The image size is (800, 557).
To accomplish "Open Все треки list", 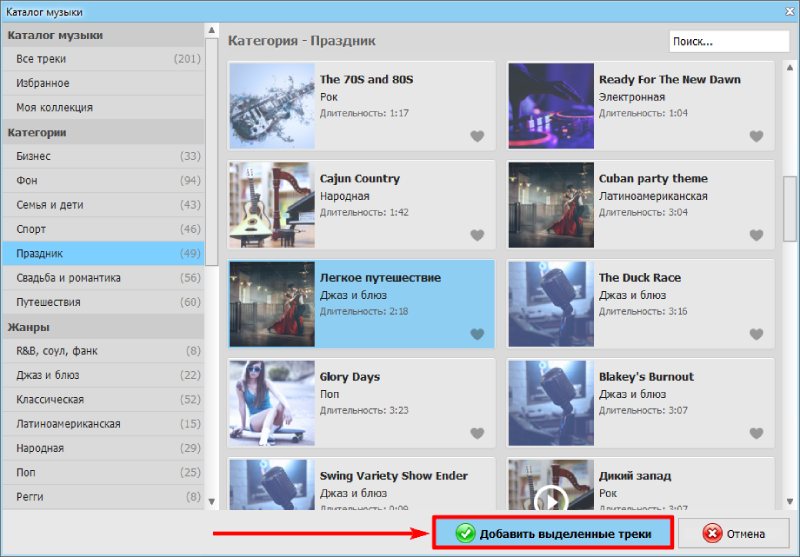I will click(x=103, y=59).
